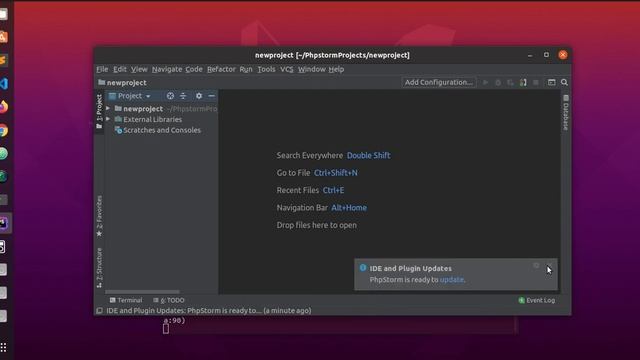
Task: Click the Ctrl+Shift+N shortcut hint
Action: point(336,173)
